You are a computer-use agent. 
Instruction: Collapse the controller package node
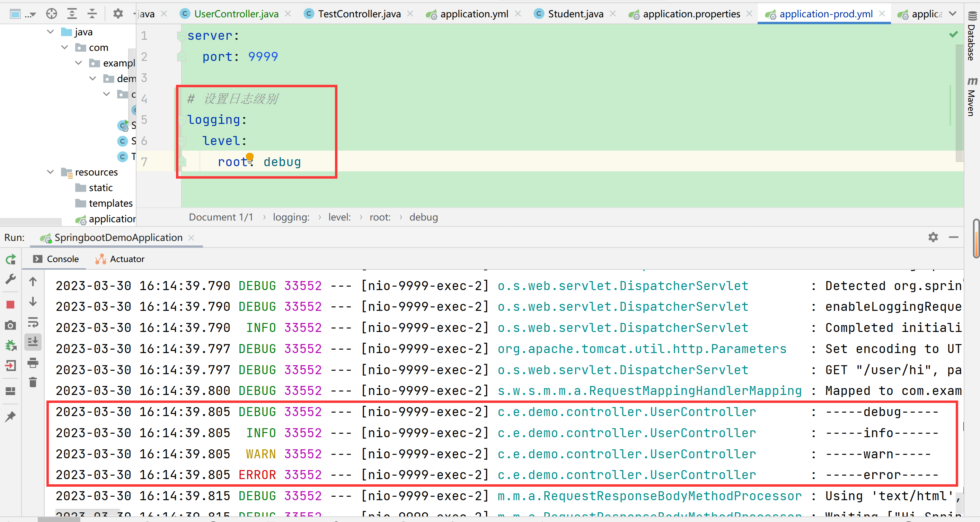tap(107, 94)
